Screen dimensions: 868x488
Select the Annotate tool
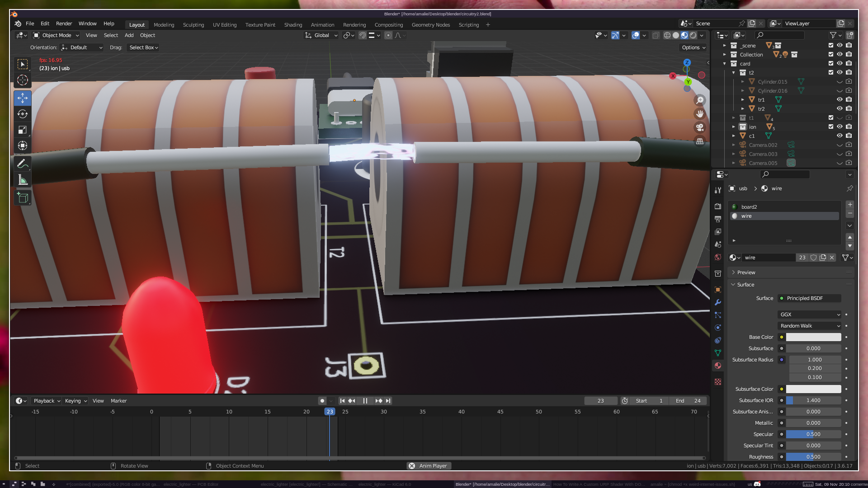click(x=23, y=164)
